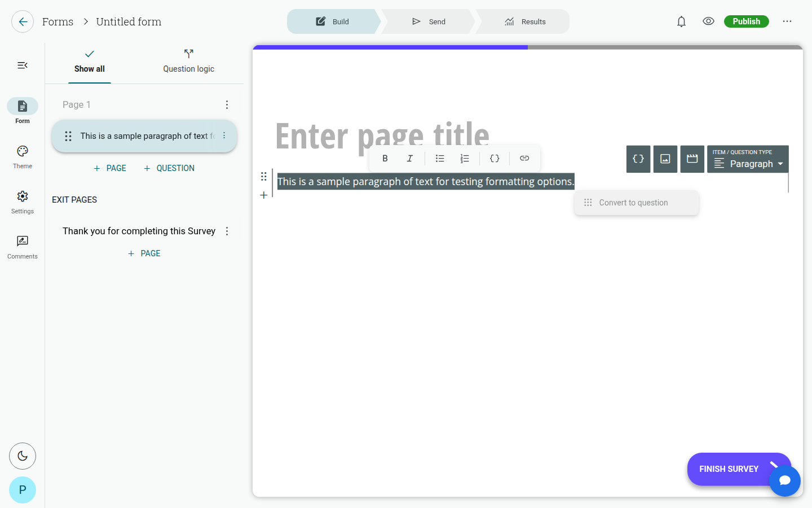Add an image to the item
This screenshot has width=812, height=508.
point(665,159)
